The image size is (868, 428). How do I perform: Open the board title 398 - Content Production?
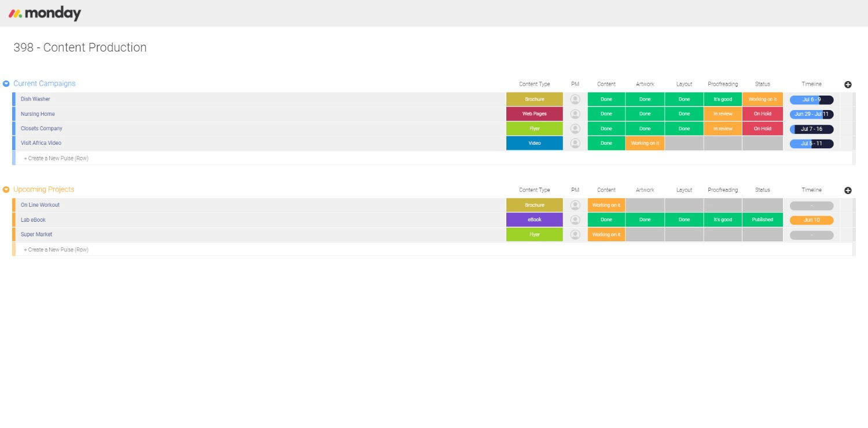[80, 47]
